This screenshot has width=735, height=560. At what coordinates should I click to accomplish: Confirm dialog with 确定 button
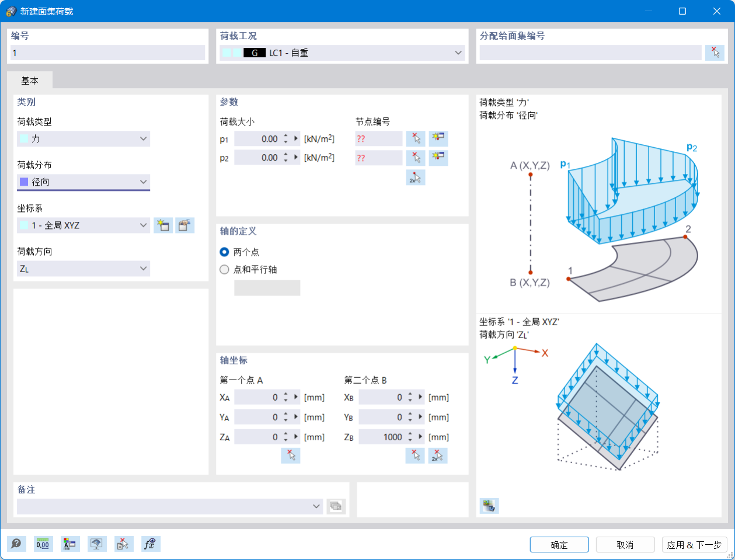click(x=559, y=544)
